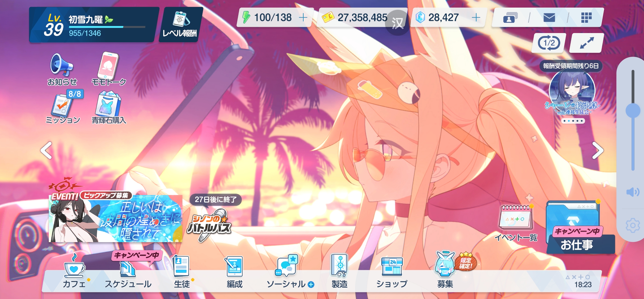
Task: Click the キャンペーン中 tag above スケジュール
Action: point(137,255)
